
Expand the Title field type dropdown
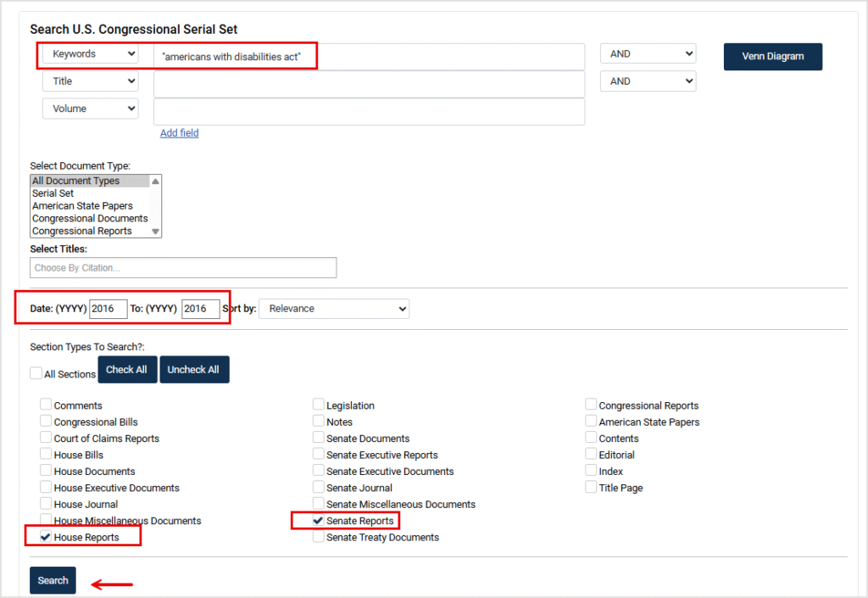[91, 81]
